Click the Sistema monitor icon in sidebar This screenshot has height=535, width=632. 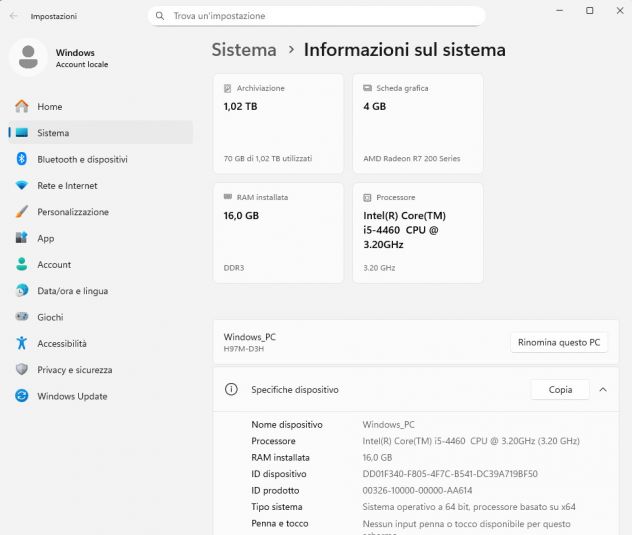pos(22,133)
